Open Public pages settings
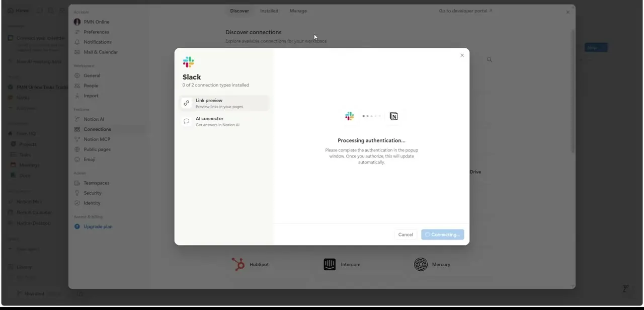The image size is (644, 310). click(109, 149)
